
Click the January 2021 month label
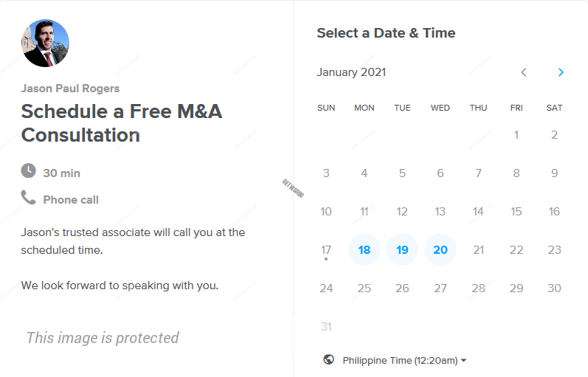[x=351, y=72]
